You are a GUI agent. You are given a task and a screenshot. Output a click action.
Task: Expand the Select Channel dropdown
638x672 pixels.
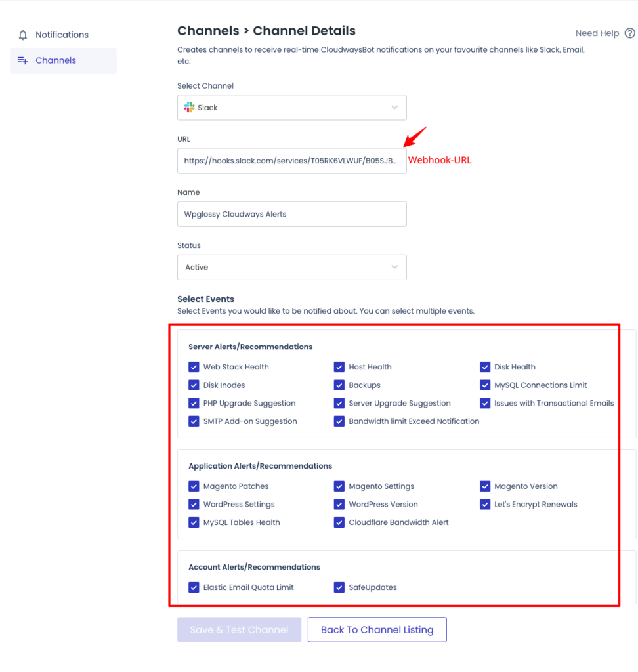click(x=292, y=108)
